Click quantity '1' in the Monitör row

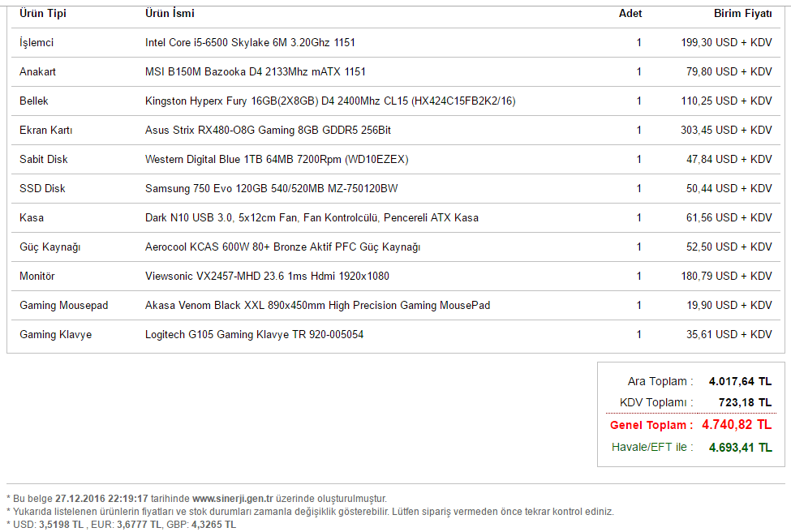pyautogui.click(x=638, y=277)
